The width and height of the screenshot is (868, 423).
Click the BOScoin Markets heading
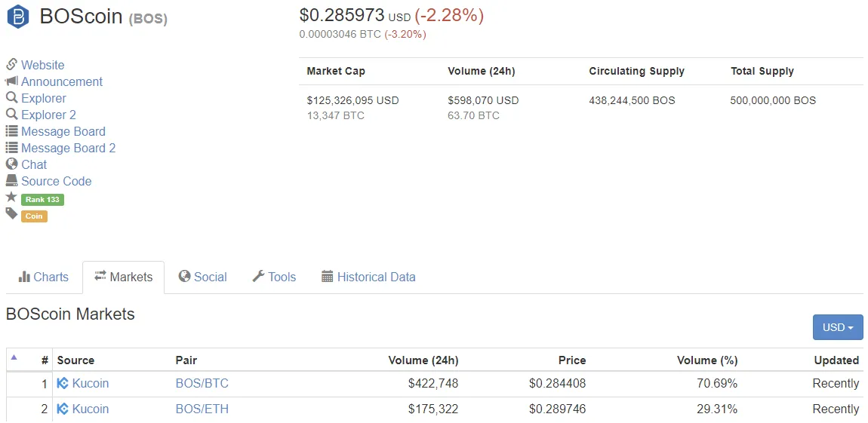(x=70, y=314)
